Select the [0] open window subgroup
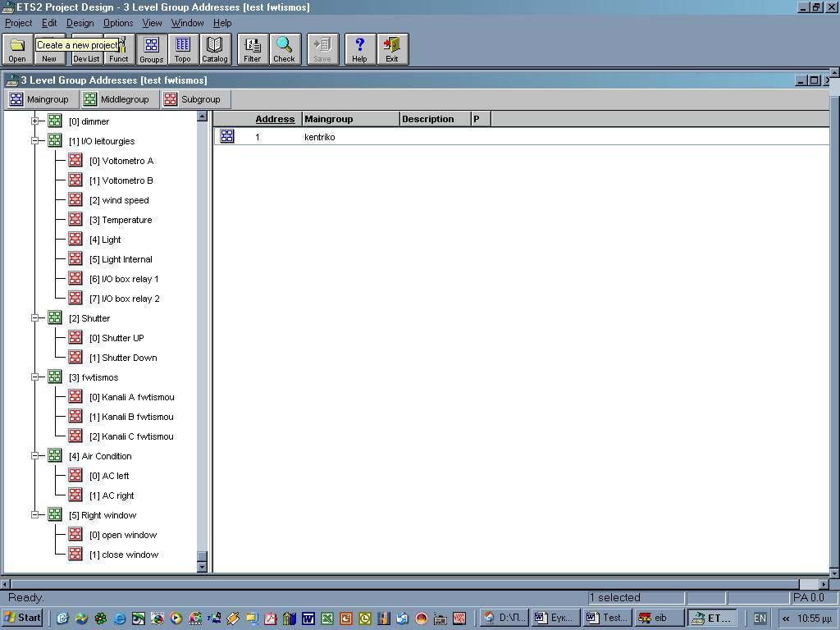 coord(123,535)
